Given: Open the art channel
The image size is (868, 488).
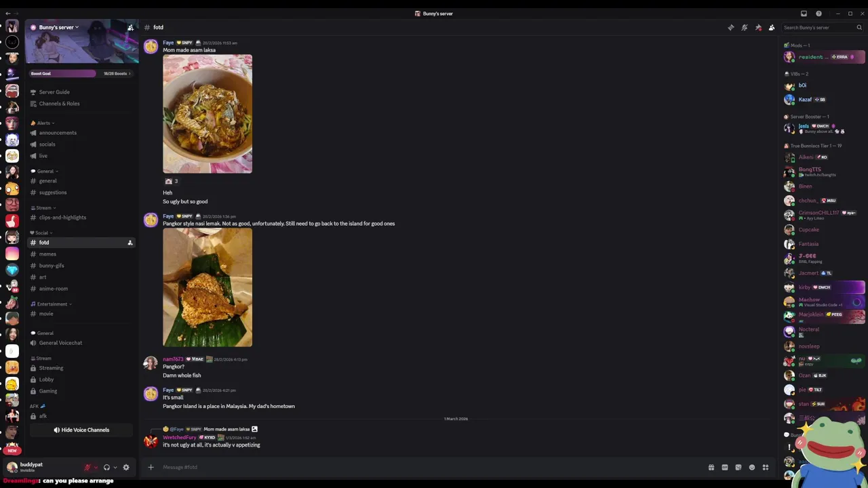Looking at the screenshot, I should click(43, 277).
